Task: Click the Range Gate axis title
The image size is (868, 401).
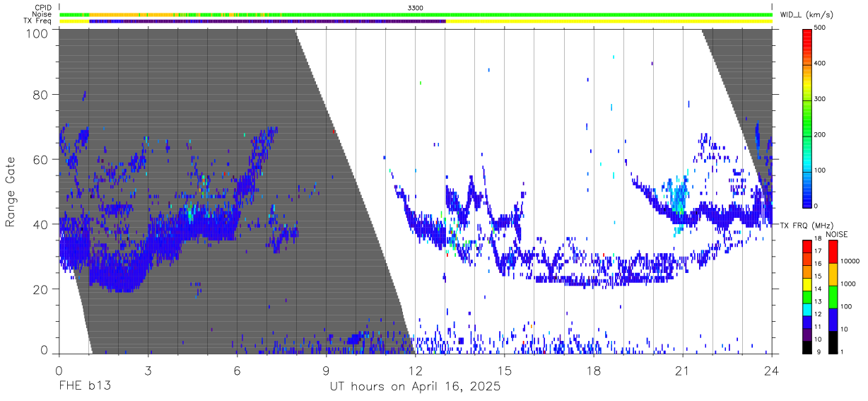Action: pos(11,192)
